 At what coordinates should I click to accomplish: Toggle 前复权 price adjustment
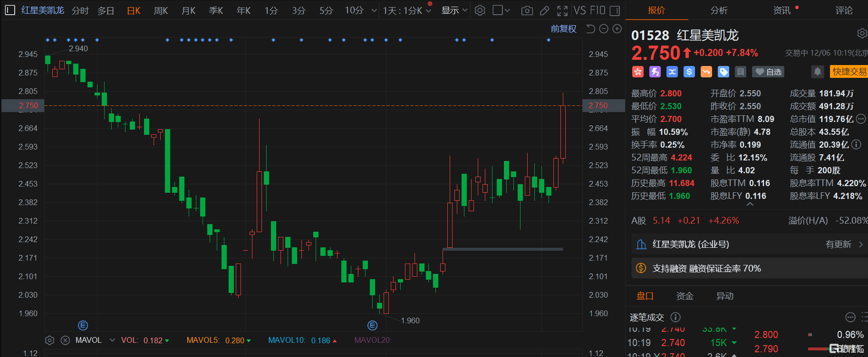click(564, 29)
